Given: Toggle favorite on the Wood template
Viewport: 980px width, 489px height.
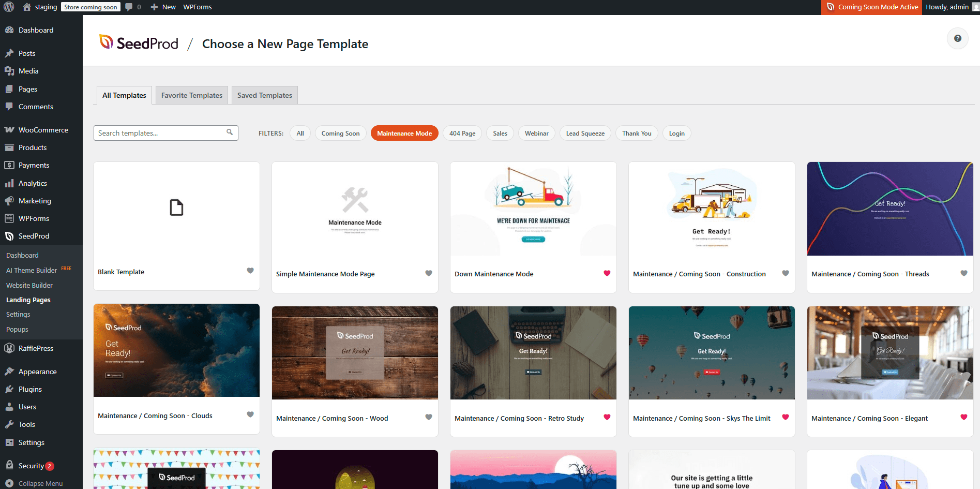Looking at the screenshot, I should pyautogui.click(x=429, y=417).
